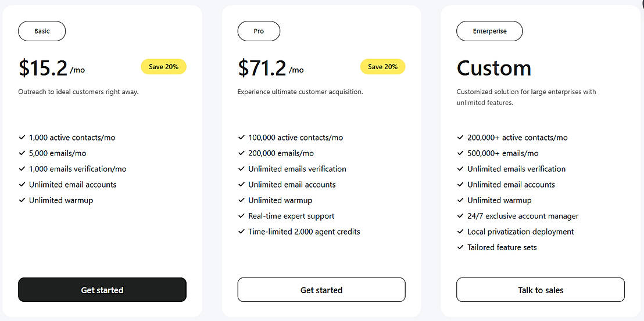Screen dimensions: 644x321
Task: Click the Pro plan Save 20% badge
Action: point(382,67)
